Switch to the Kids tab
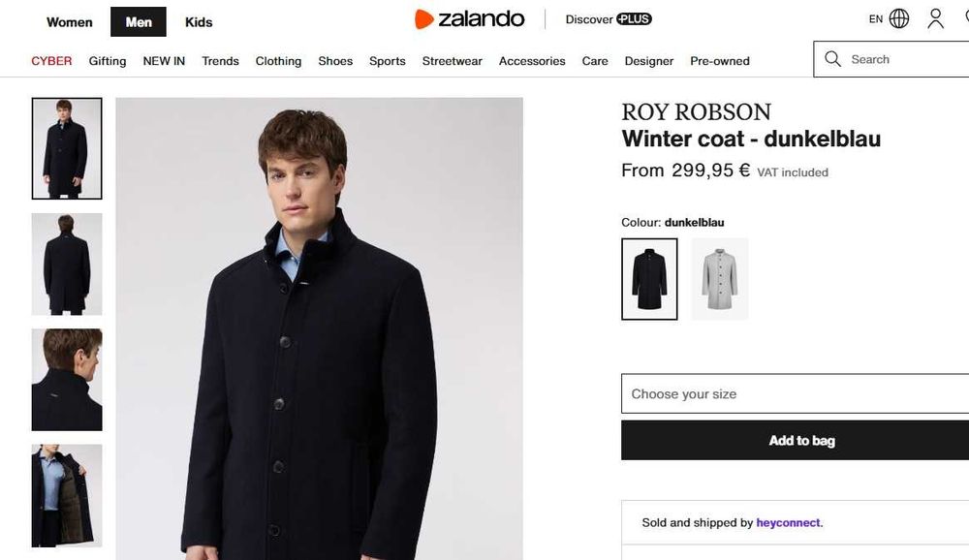The height and width of the screenshot is (560, 969). coord(199,21)
